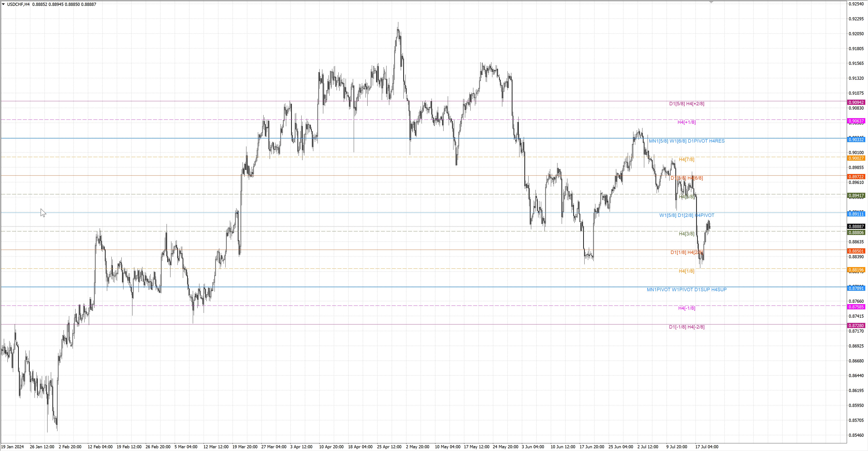Click the H4[7/8] orange line label
Screen dimensions: 868x451
click(x=686, y=159)
